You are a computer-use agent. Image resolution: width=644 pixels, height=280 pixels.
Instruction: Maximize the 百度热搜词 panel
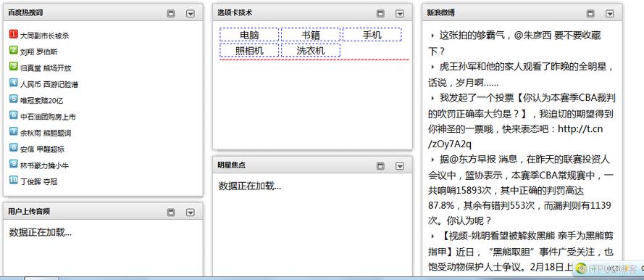click(x=171, y=14)
